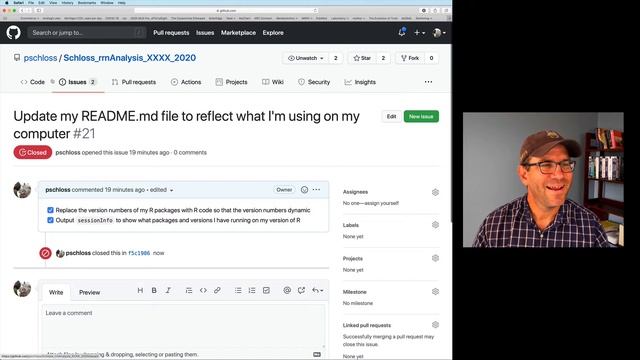Viewport: 640px width, 360px height.
Task: Open the f5c1986 commit link
Action: 139,253
